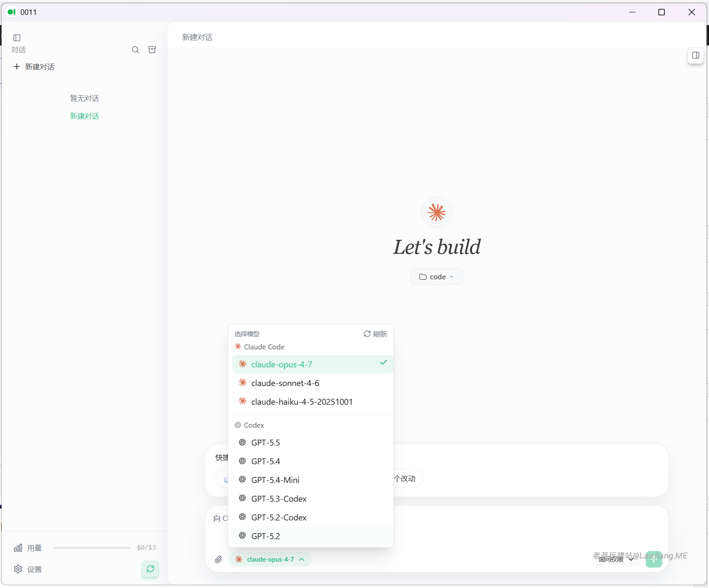Minimize the 0011 window
This screenshot has height=588, width=709.
click(632, 12)
